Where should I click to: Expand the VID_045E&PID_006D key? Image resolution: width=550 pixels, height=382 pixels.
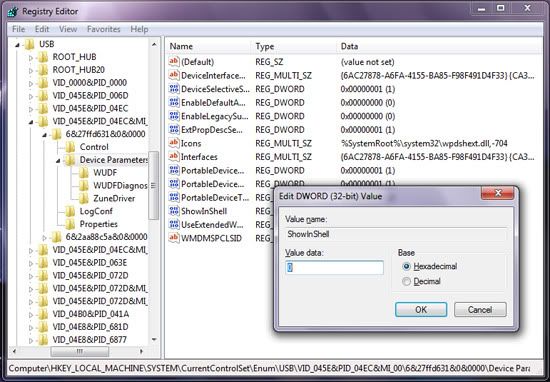coord(31,96)
